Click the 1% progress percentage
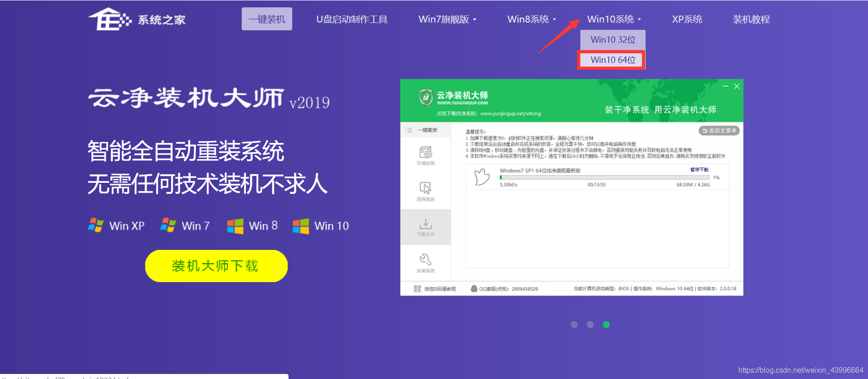This screenshot has height=379, width=868. (716, 177)
